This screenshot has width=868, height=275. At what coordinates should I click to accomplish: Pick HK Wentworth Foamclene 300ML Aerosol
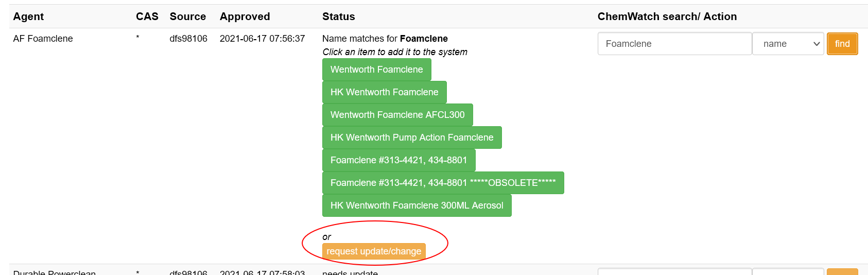click(416, 205)
